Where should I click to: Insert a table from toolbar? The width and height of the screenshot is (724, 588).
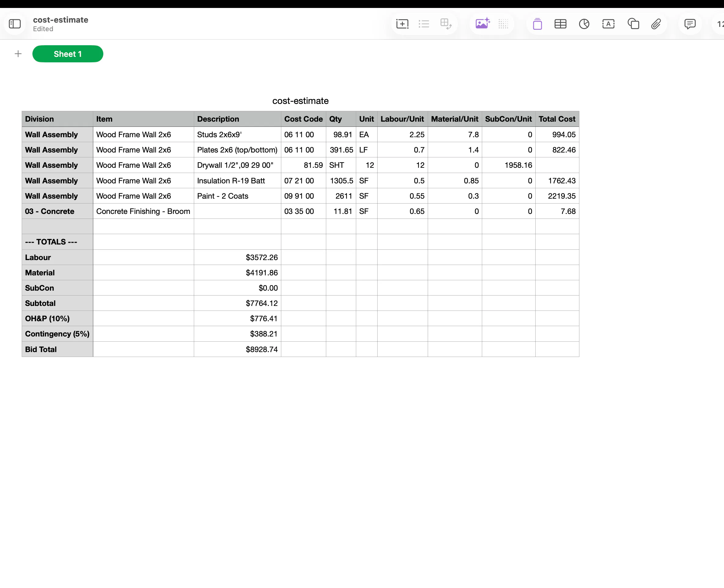point(560,24)
